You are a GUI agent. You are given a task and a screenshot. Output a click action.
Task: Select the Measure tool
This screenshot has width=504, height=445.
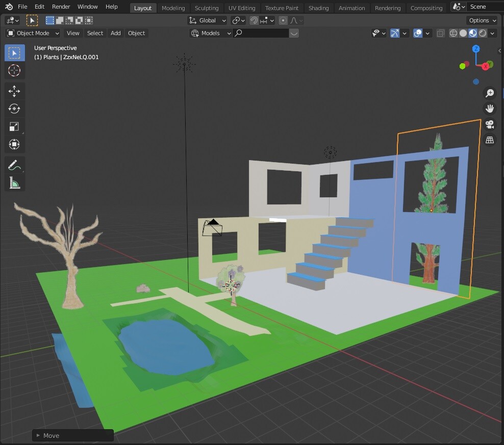click(x=14, y=182)
